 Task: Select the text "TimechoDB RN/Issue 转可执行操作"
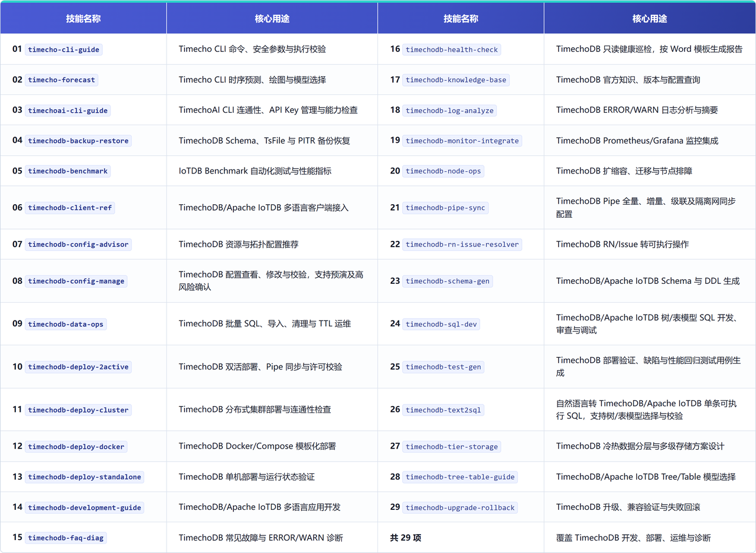pyautogui.click(x=623, y=244)
